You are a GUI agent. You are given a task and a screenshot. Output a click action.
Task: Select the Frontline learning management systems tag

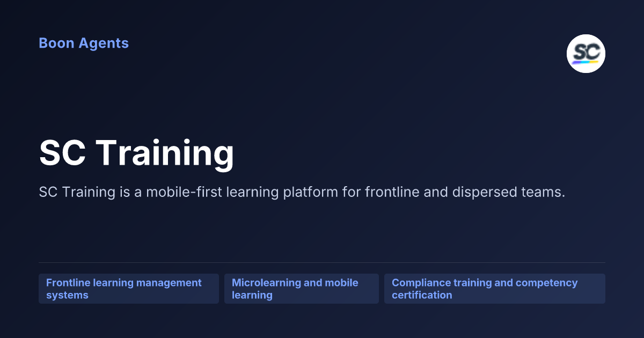129,289
